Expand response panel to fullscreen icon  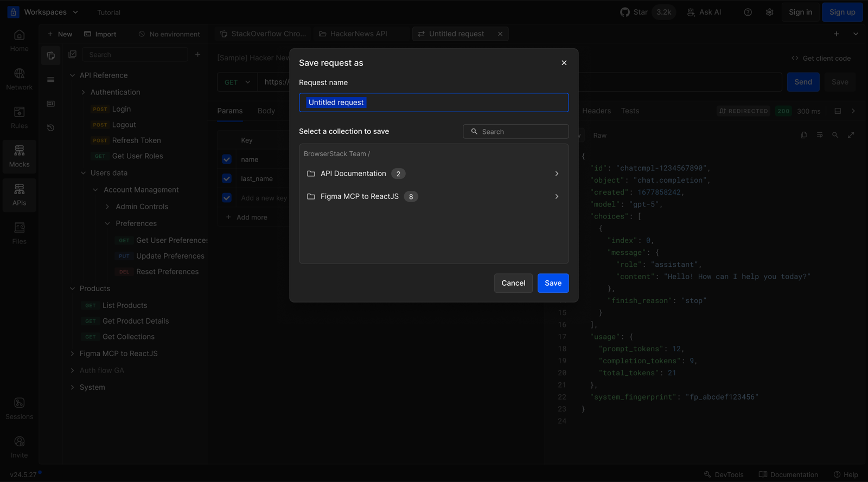click(x=851, y=135)
